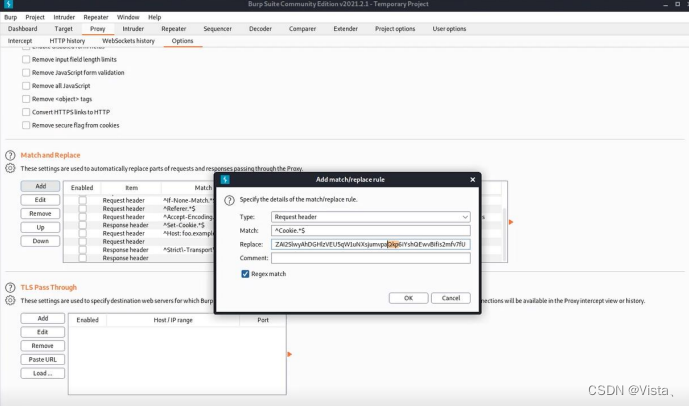The height and width of the screenshot is (406, 689).
Task: Click into the Comment input field
Action: point(370,258)
